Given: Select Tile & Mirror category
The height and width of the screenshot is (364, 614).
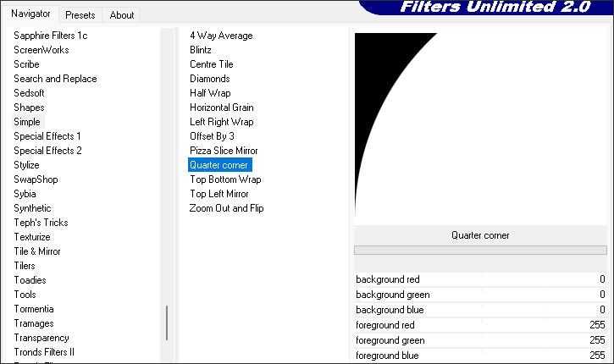Looking at the screenshot, I should 37,251.
